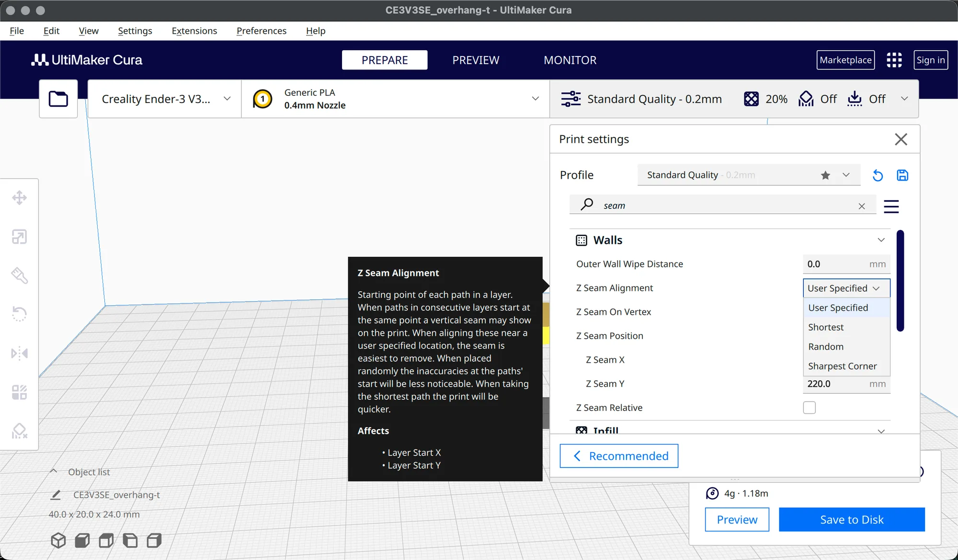Switch to the MONITOR stage

pos(570,60)
